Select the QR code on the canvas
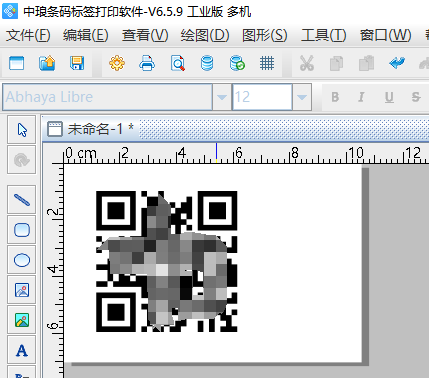429x378 pixels. tap(167, 261)
